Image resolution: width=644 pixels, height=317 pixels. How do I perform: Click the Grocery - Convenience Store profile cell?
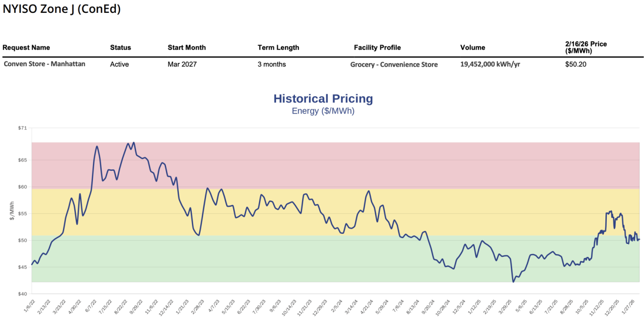tap(394, 64)
